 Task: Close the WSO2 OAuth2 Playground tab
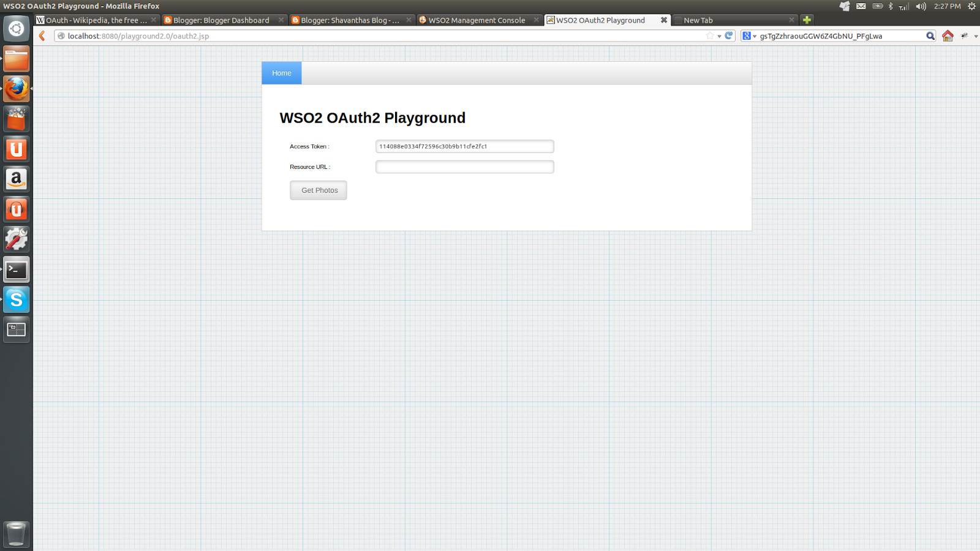coord(663,20)
